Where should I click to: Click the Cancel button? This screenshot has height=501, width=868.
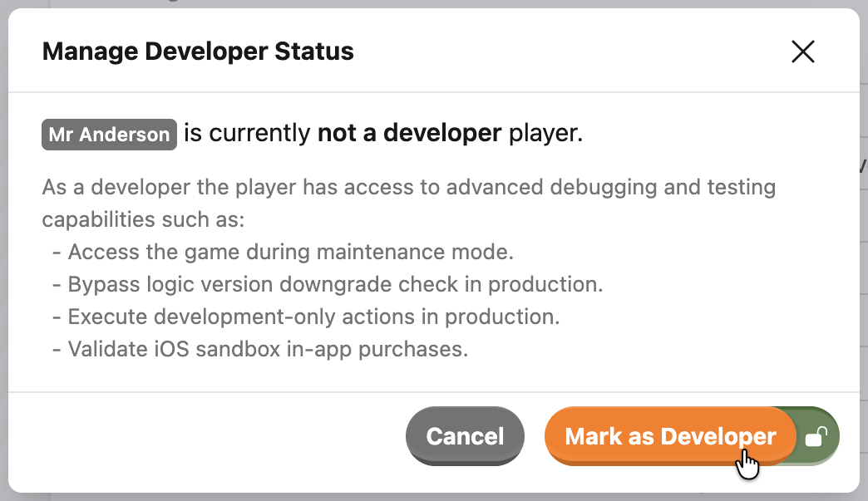tap(465, 436)
